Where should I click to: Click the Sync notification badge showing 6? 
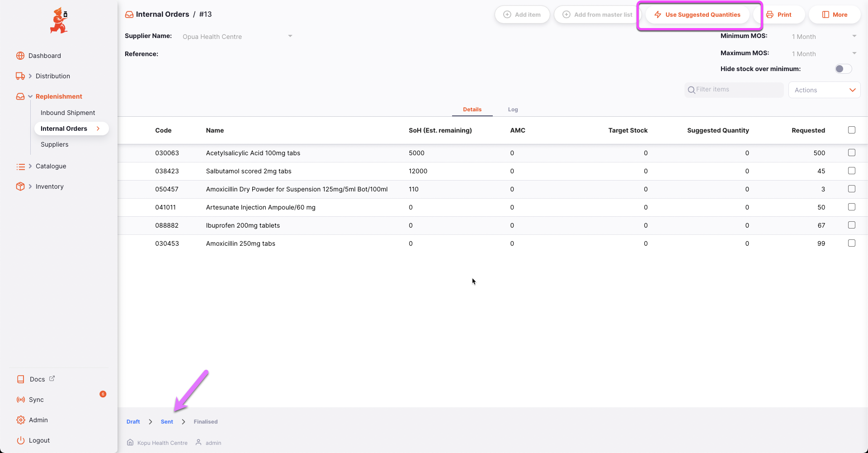pyautogui.click(x=103, y=394)
